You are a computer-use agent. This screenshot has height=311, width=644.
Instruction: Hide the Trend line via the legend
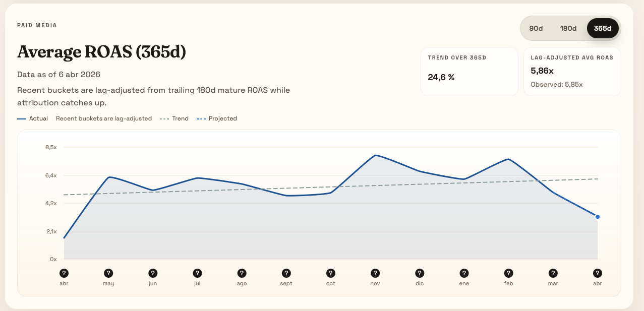174,118
